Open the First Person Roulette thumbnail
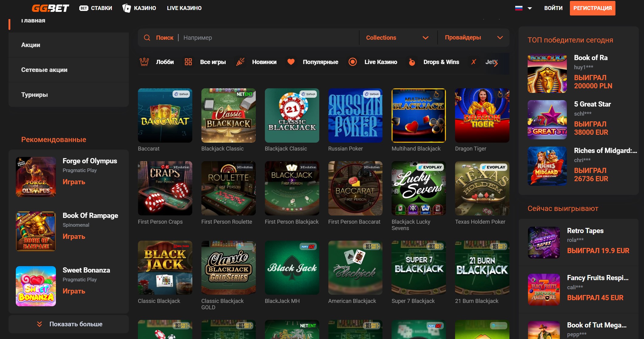This screenshot has width=644, height=339. click(x=228, y=188)
